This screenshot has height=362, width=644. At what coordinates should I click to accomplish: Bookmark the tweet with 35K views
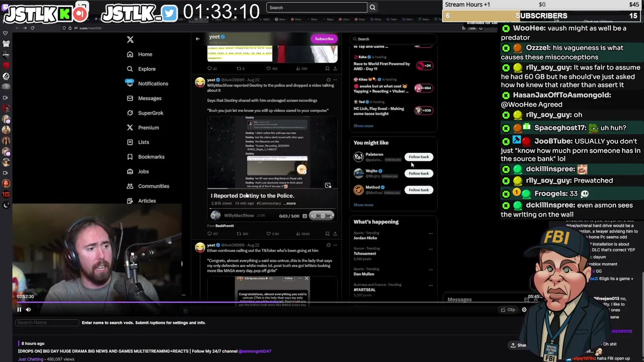[x=328, y=68]
